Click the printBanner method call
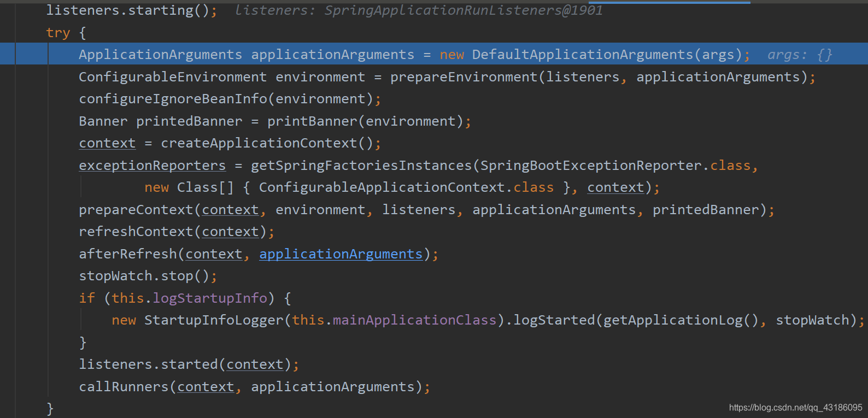868x418 pixels. pyautogui.click(x=312, y=121)
